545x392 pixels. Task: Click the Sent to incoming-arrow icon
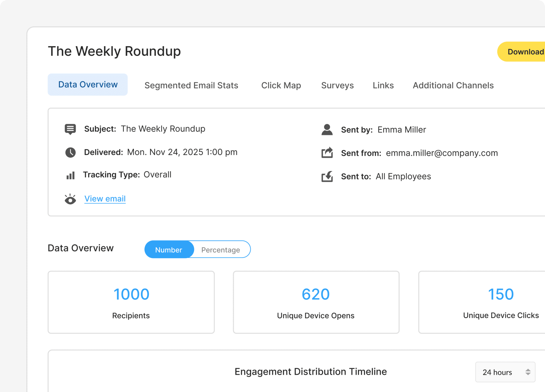pyautogui.click(x=327, y=176)
